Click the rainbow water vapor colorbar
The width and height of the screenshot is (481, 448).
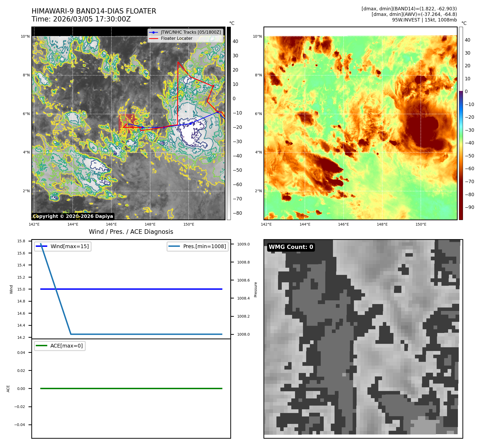(x=461, y=123)
